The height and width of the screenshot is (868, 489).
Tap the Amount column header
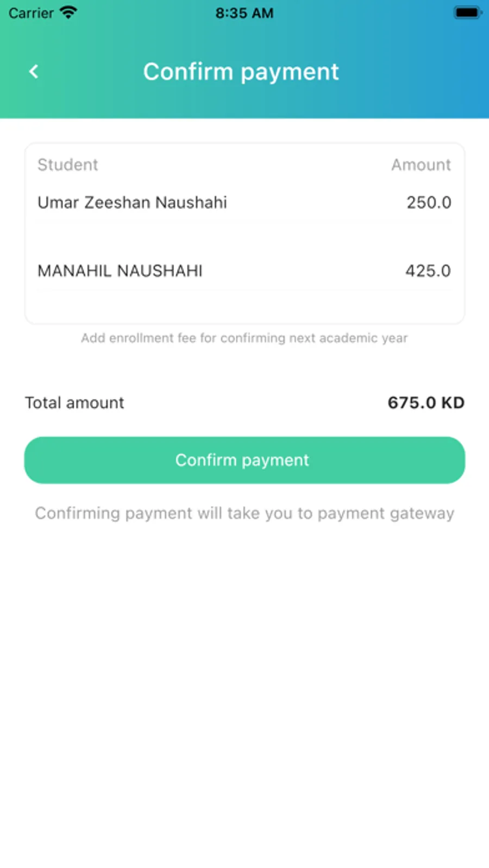pyautogui.click(x=421, y=165)
